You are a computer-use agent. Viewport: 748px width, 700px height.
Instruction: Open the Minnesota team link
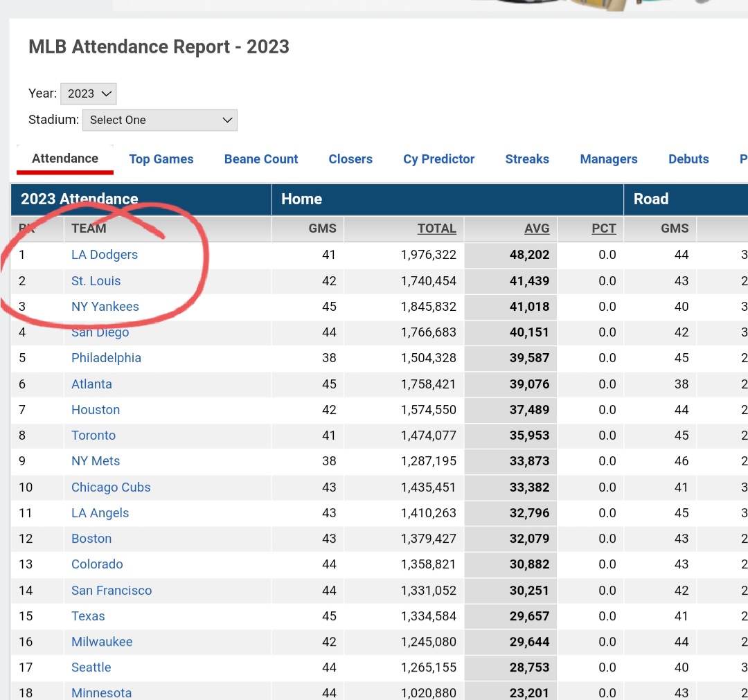point(101,692)
